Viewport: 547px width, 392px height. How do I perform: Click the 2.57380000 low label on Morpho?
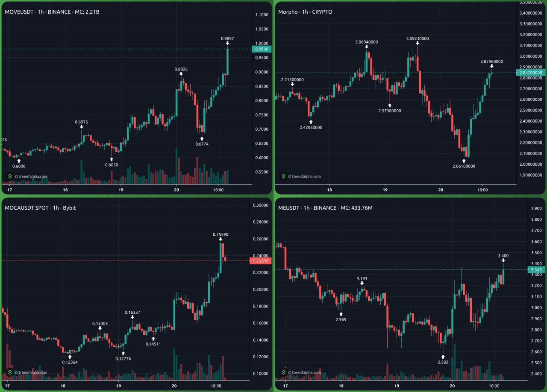(x=390, y=111)
